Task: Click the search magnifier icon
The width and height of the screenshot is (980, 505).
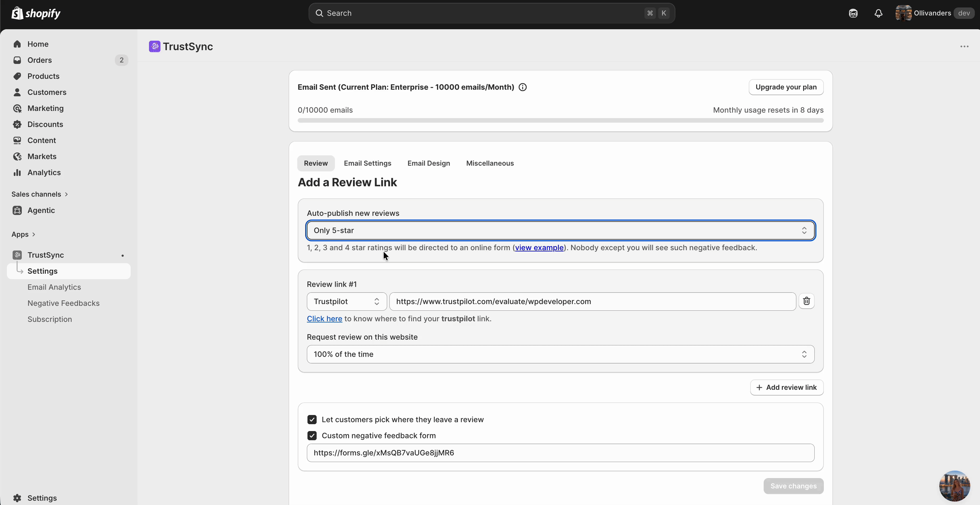Action: click(319, 13)
